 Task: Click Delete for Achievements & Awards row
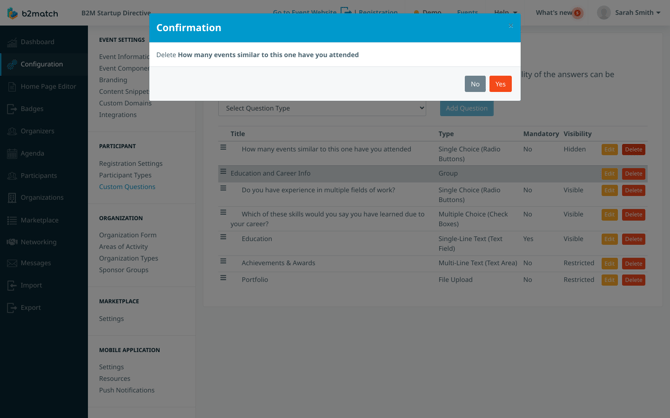coord(633,264)
